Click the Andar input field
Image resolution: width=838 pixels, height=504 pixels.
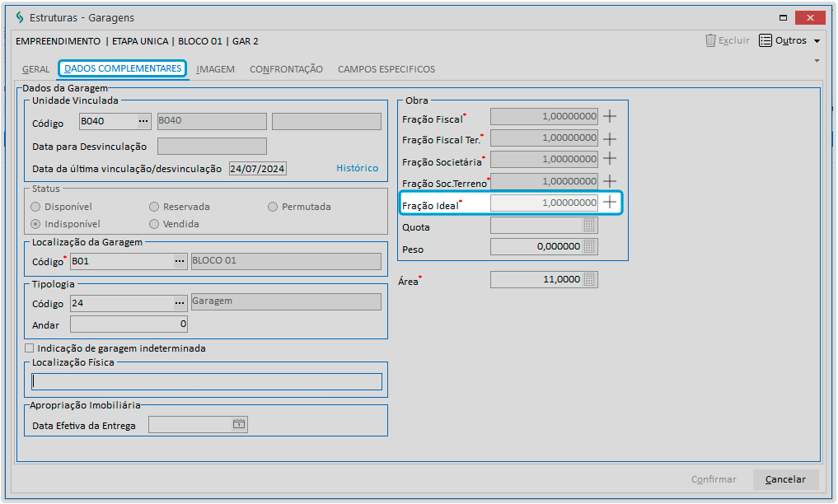pos(129,324)
